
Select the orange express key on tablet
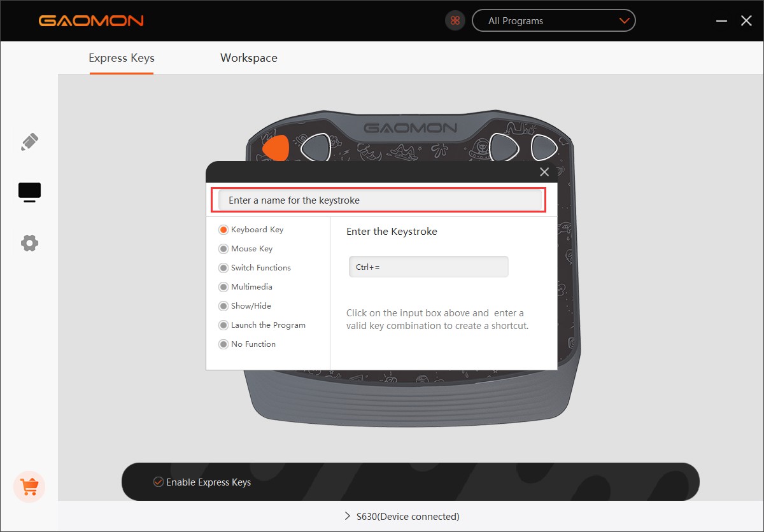pyautogui.click(x=276, y=148)
